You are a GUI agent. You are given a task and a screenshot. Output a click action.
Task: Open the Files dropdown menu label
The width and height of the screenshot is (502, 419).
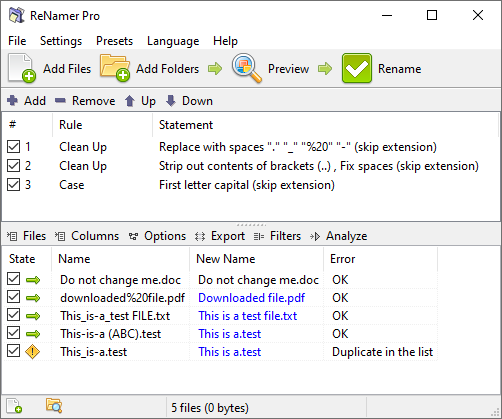[34, 236]
